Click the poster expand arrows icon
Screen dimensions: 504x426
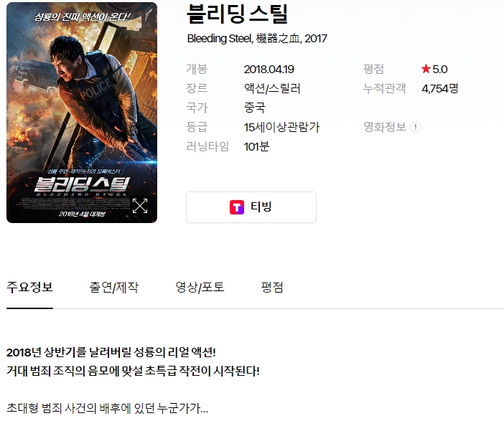click(140, 206)
